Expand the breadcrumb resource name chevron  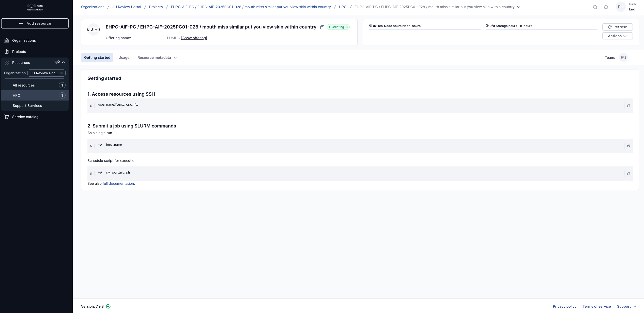(x=519, y=7)
